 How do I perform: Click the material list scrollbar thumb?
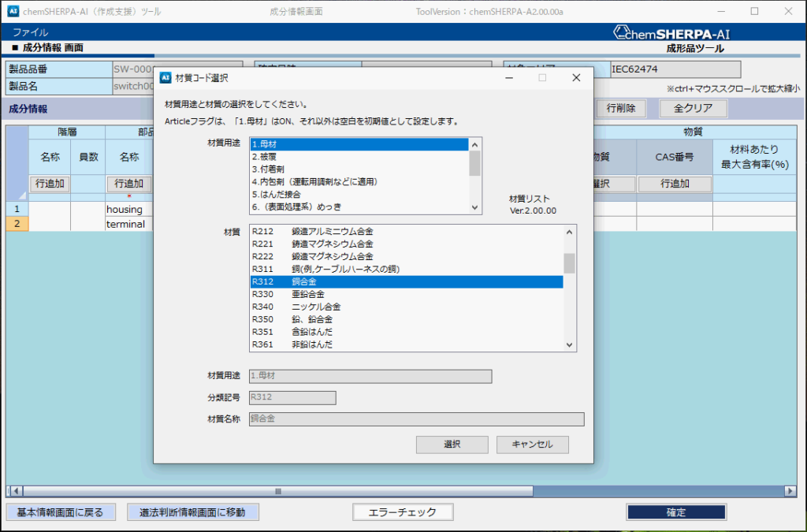(x=569, y=263)
